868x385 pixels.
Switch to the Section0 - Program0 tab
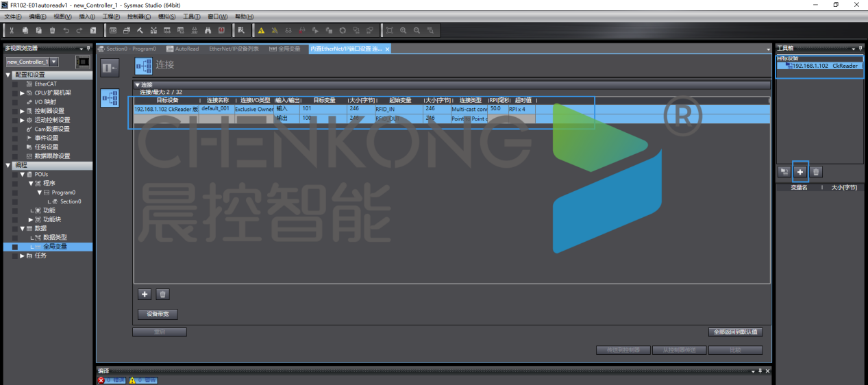pyautogui.click(x=127, y=49)
